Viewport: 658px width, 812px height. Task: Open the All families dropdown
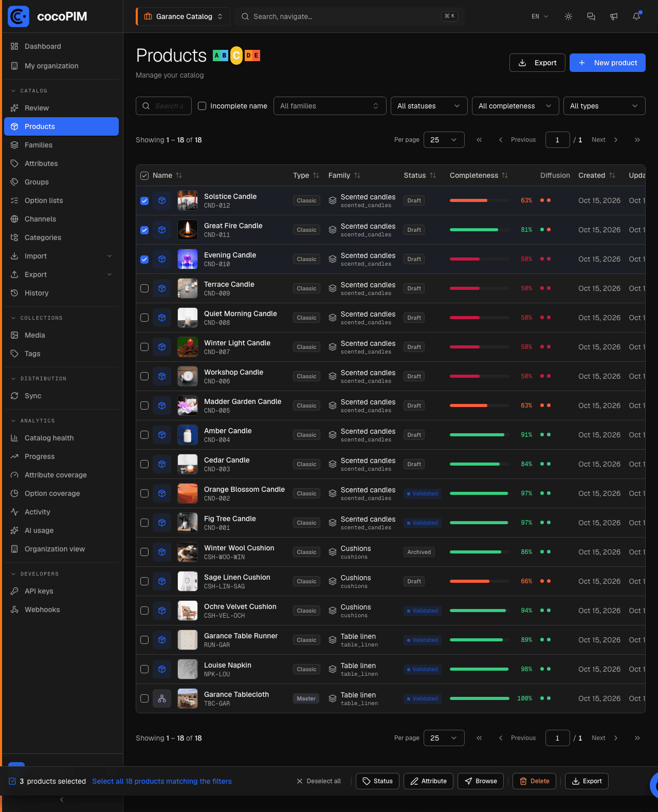pyautogui.click(x=330, y=106)
